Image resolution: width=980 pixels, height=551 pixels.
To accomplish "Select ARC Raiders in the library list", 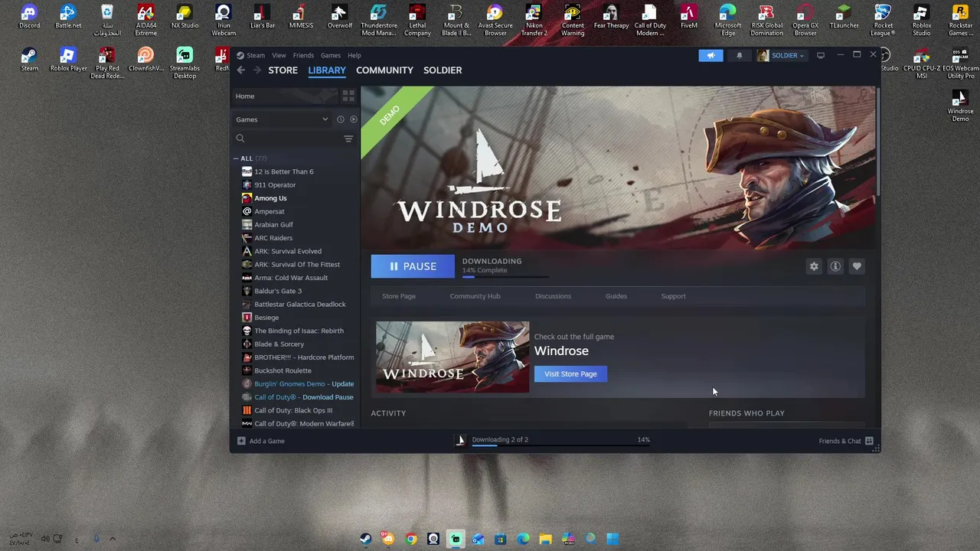I will 273,238.
